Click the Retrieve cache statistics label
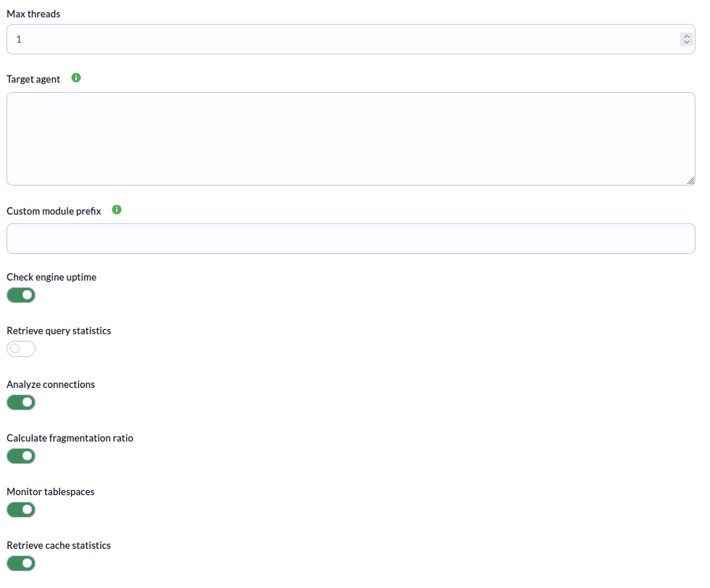The image size is (710, 588). (x=59, y=545)
